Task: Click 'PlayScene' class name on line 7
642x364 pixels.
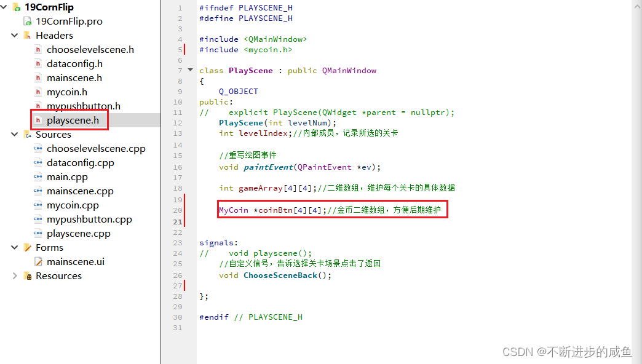Action: point(250,71)
